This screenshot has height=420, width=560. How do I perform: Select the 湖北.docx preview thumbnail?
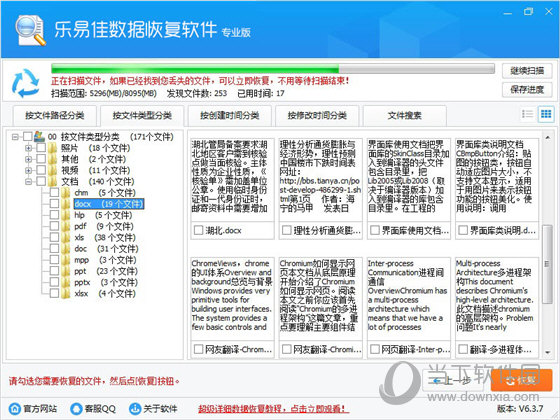[232, 180]
